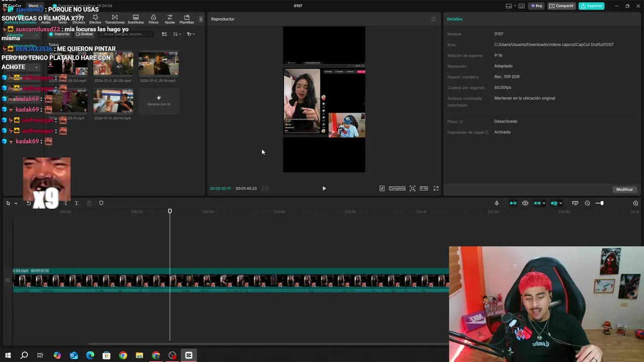Toggle auto snapping icon
The width and height of the screenshot is (644, 362).
pos(525,203)
